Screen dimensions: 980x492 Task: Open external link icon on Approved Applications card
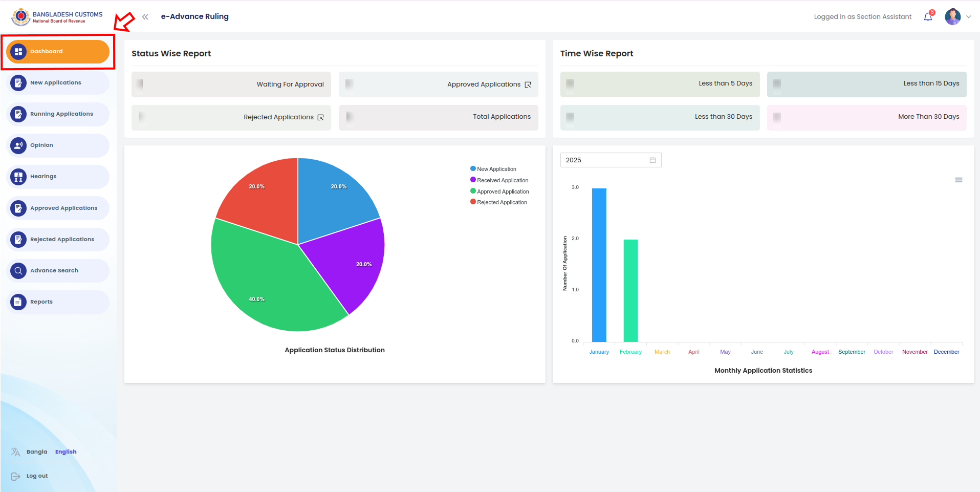[528, 84]
